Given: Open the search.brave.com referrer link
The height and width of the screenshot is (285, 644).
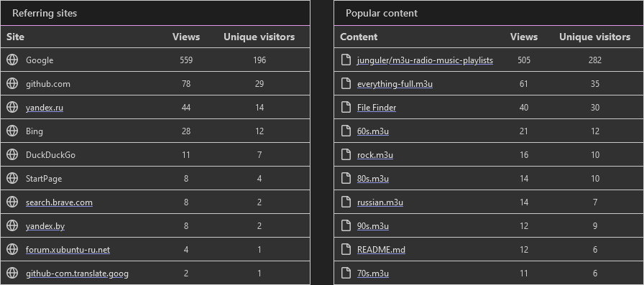Looking at the screenshot, I should click(59, 202).
